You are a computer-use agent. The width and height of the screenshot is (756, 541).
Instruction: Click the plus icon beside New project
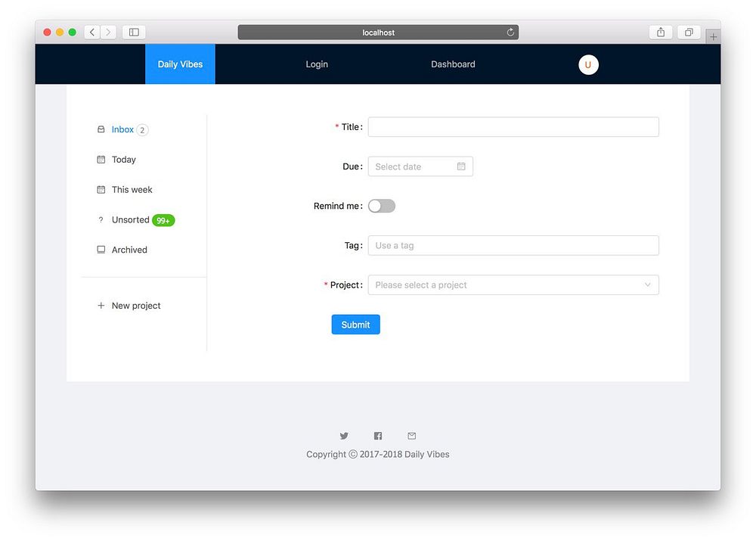101,306
